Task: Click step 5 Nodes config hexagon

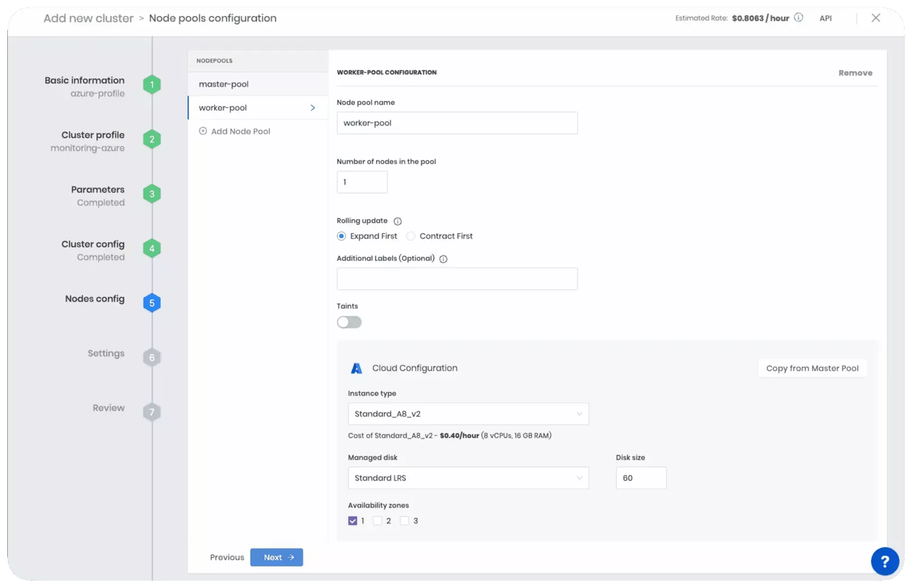Action: pyautogui.click(x=151, y=303)
